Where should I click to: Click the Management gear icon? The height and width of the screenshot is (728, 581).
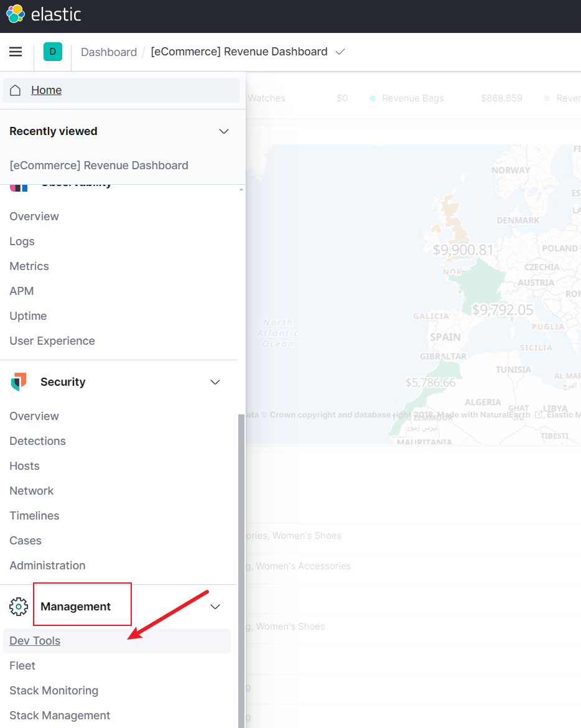pos(19,607)
